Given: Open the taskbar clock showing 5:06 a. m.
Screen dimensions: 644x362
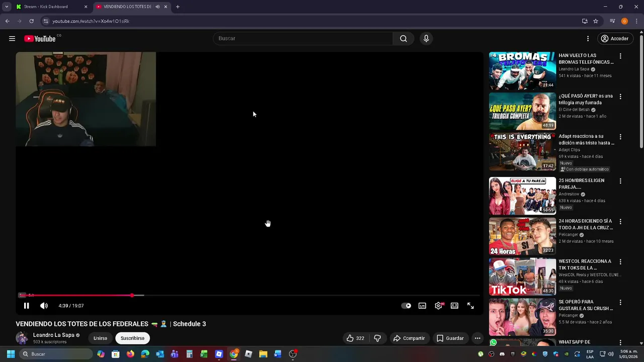Looking at the screenshot, I should coord(628,354).
